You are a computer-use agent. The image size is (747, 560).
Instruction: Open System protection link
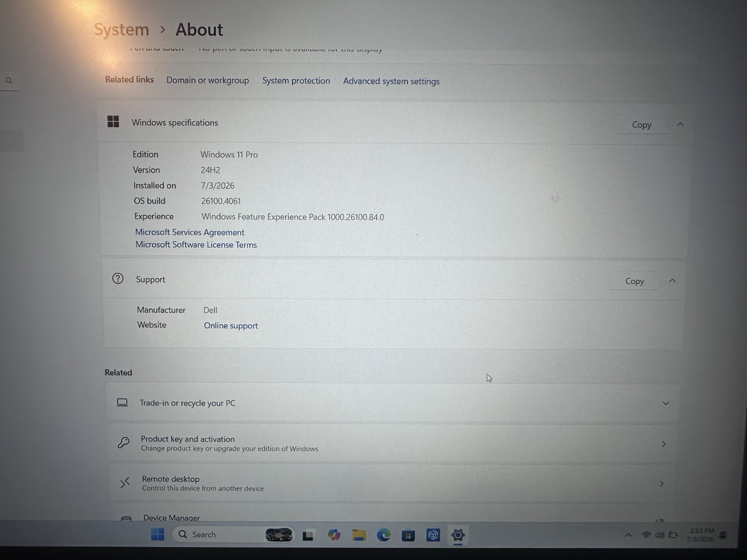[x=296, y=81]
